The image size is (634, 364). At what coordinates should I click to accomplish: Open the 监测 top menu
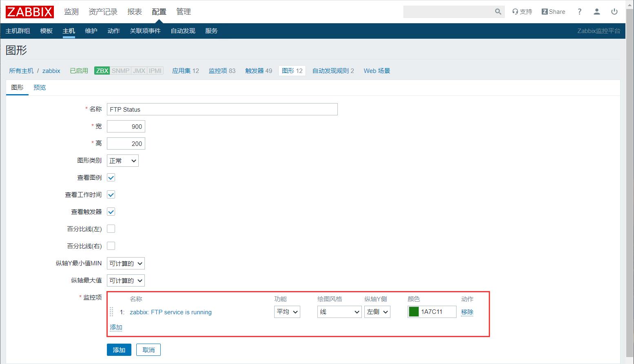pyautogui.click(x=71, y=12)
